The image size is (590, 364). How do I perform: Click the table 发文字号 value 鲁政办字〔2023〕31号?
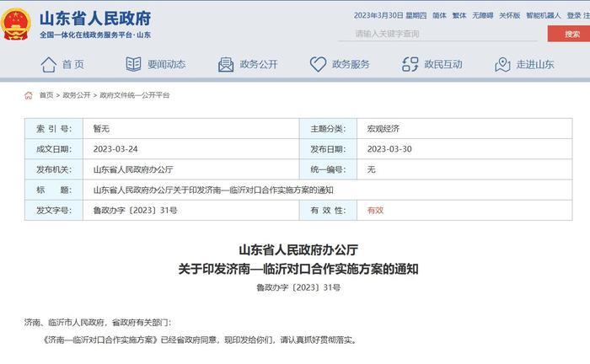(136, 210)
